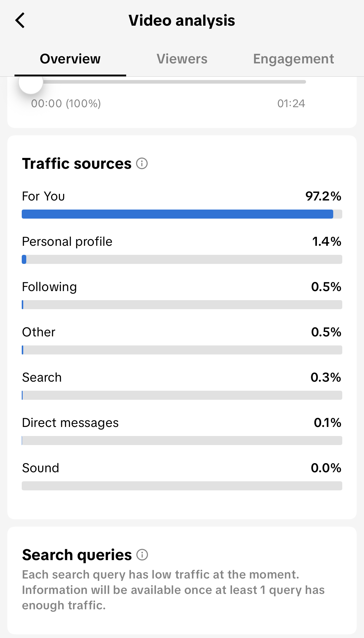Click the For You traffic bar

[x=182, y=214]
